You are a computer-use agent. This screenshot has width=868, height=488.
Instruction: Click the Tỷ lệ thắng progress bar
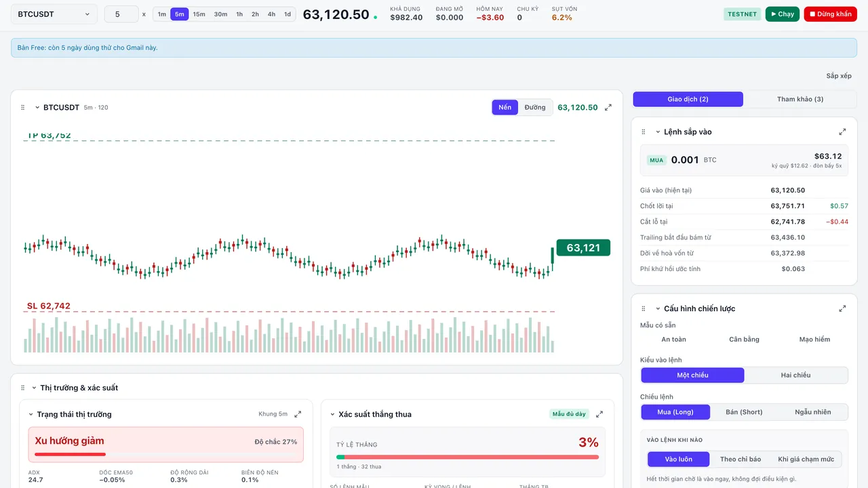tap(467, 457)
